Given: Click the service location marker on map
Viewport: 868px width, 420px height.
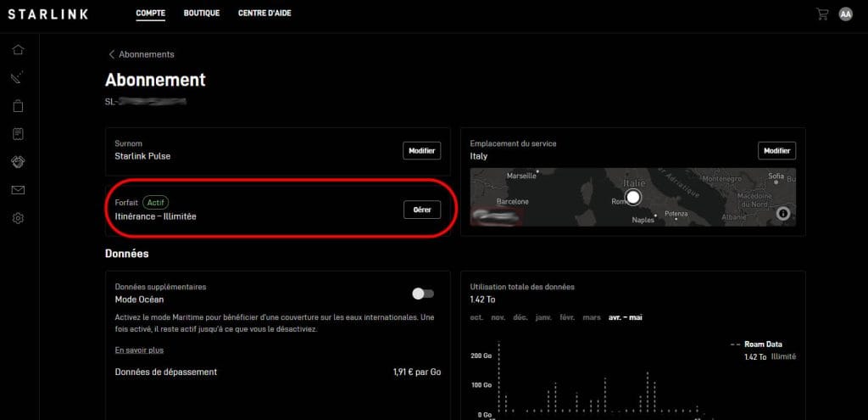Looking at the screenshot, I should 633,197.
